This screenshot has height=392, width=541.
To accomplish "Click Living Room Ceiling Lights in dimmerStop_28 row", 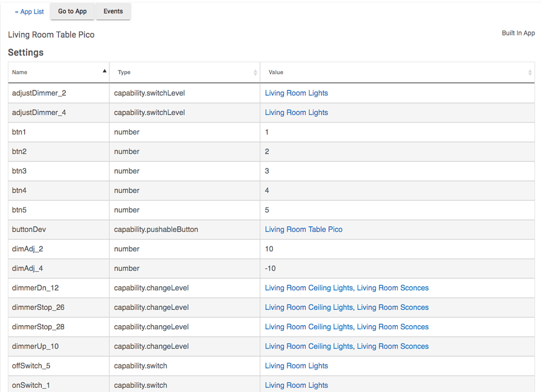I will (x=308, y=327).
